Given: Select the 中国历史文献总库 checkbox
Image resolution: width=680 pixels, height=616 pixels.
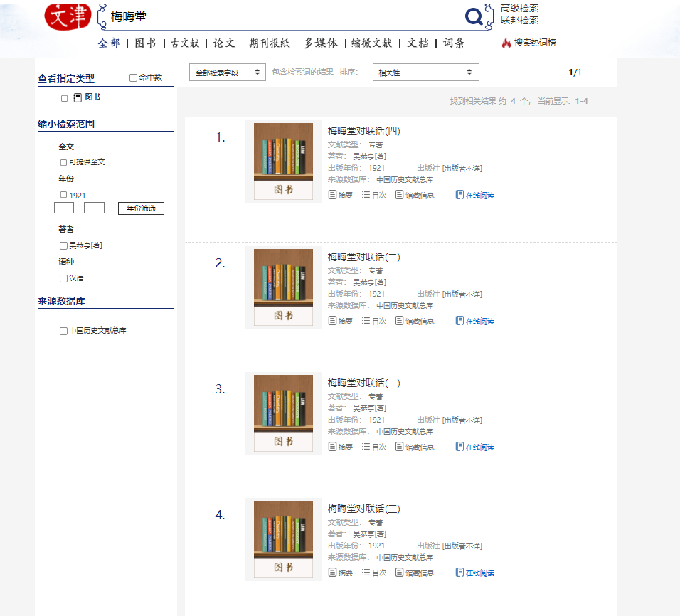Looking at the screenshot, I should pos(64,331).
